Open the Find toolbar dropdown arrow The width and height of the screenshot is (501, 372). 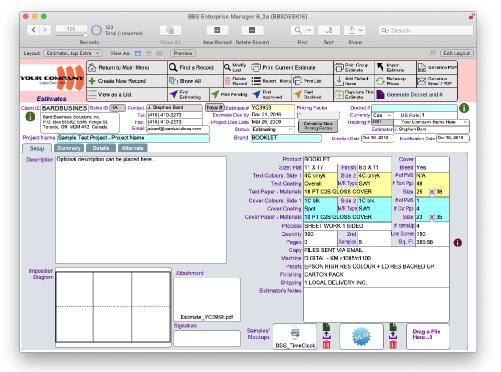click(x=309, y=30)
